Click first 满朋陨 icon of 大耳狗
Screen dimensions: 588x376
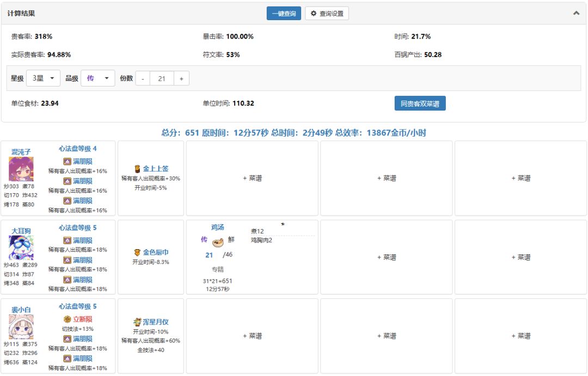[x=67, y=241]
